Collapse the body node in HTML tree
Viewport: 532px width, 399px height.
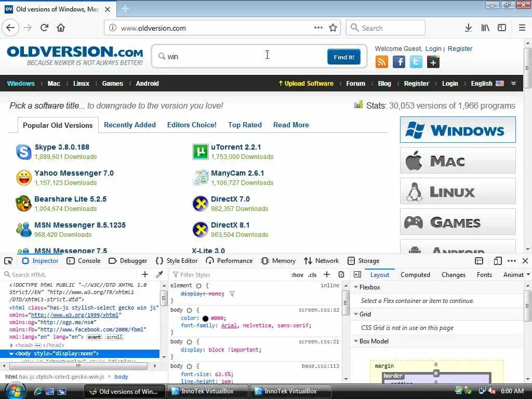point(11,353)
